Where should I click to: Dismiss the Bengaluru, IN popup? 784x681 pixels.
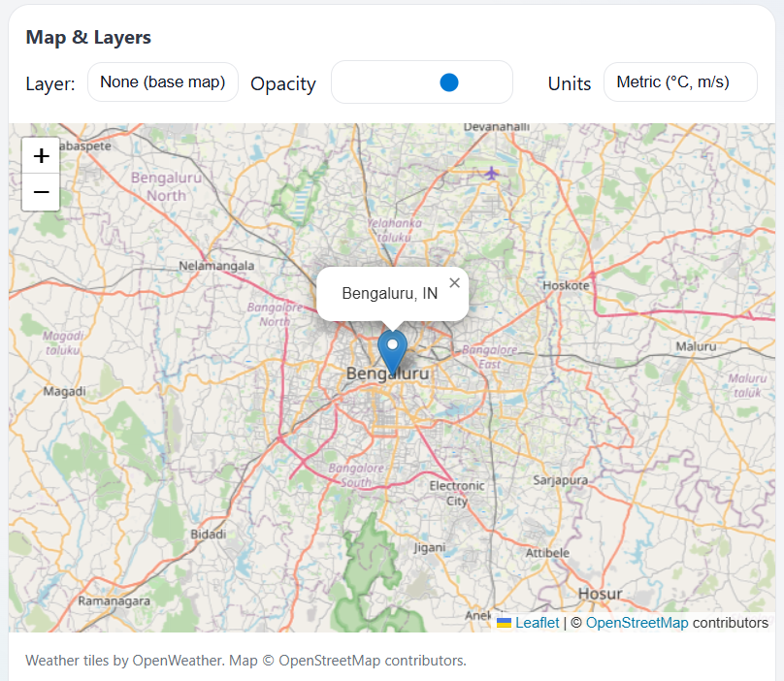point(454,282)
